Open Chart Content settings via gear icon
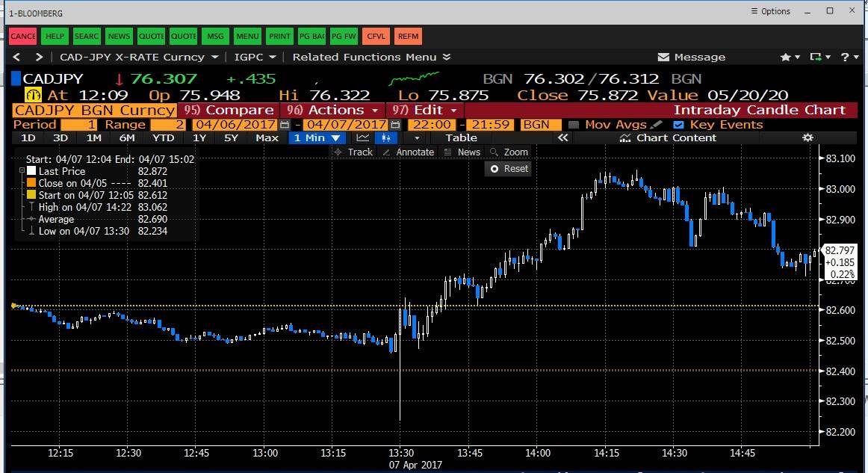Image resolution: width=868 pixels, height=473 pixels. point(807,137)
